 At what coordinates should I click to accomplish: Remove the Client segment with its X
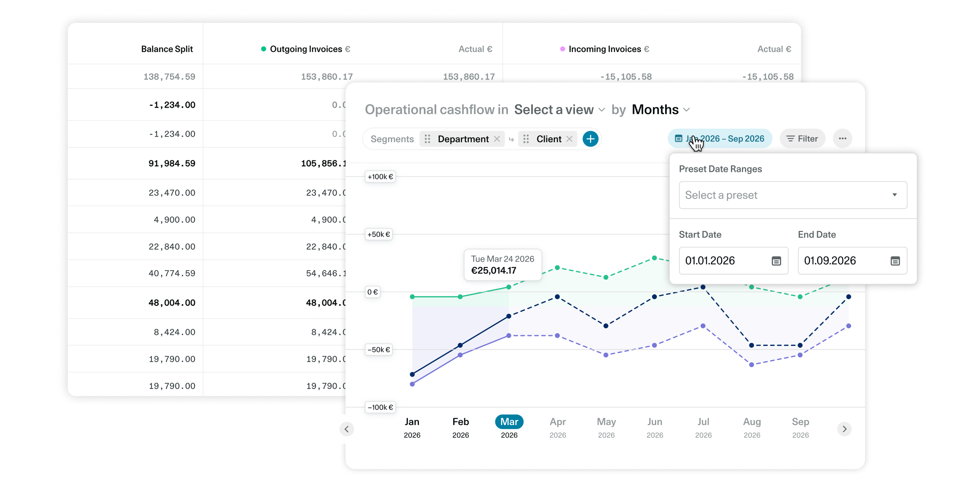click(x=569, y=139)
